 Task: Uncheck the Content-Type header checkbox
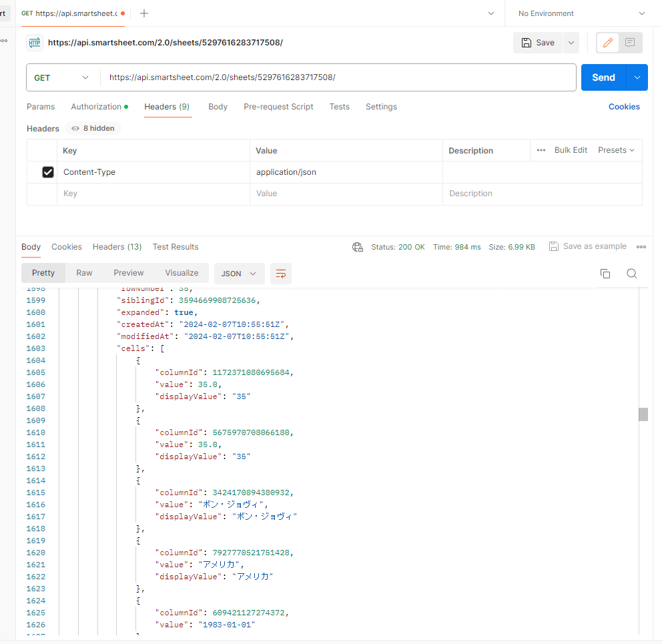pos(48,172)
